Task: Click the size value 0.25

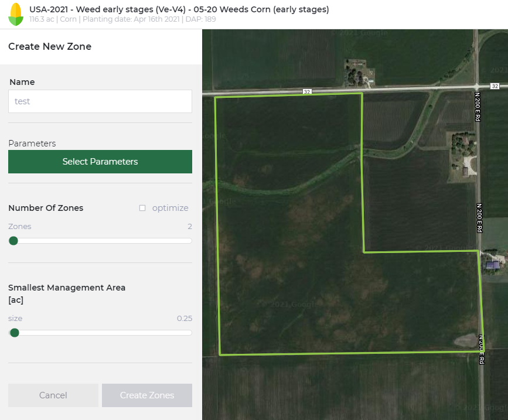Action: 185,318
